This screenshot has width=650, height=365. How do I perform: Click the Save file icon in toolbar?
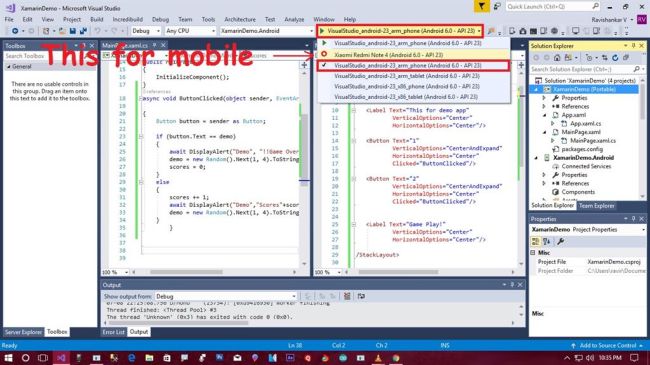73,31
